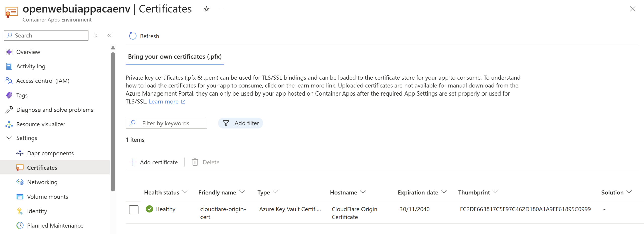
Task: Click the favorite star icon beside the title
Action: [x=206, y=9]
